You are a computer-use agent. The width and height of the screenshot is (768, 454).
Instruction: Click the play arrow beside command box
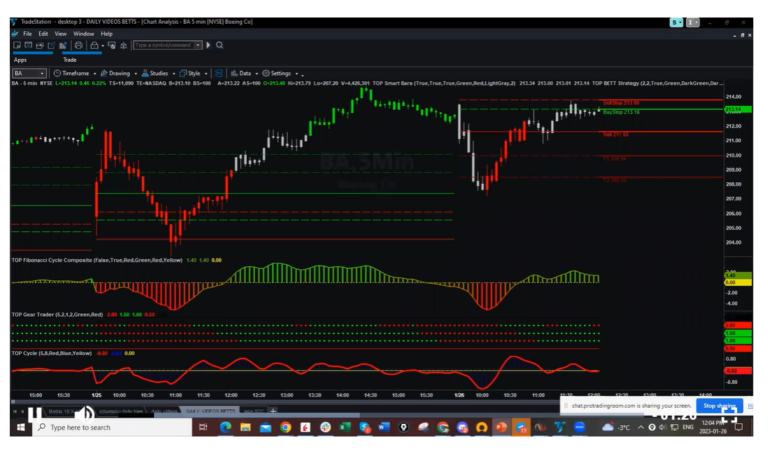tap(208, 45)
